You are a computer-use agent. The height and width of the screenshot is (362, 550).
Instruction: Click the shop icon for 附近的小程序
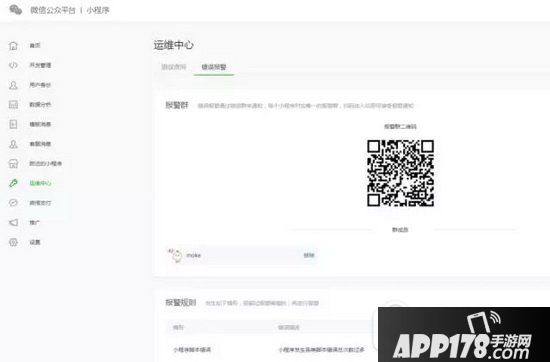pos(13,163)
